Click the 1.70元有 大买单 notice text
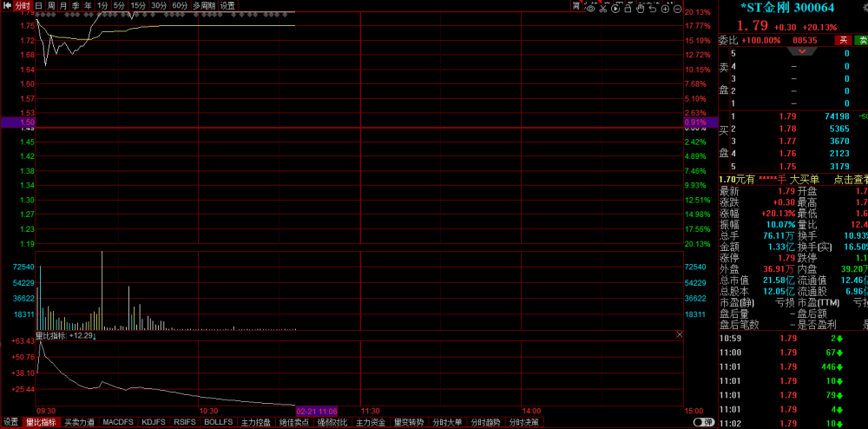Image resolution: width=868 pixels, height=429 pixels. coord(768,180)
